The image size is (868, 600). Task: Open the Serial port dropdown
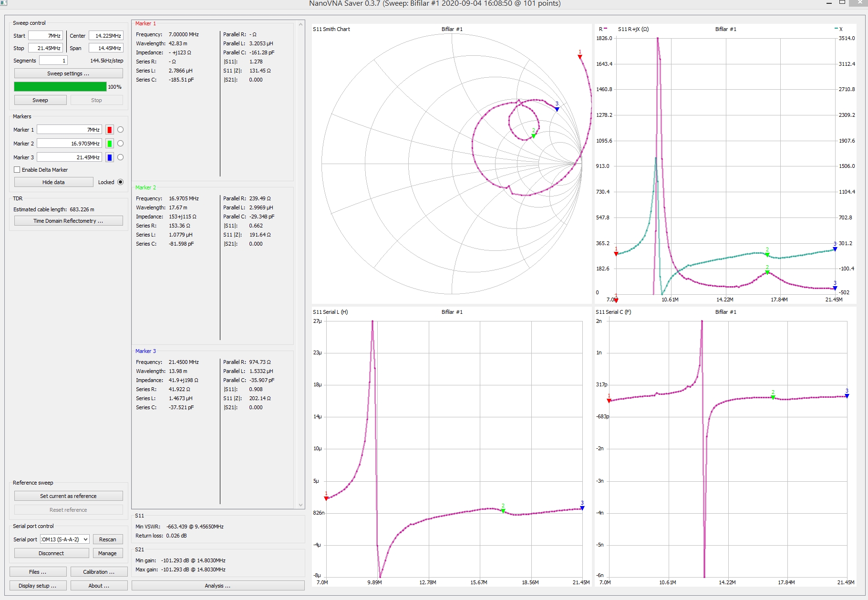[x=65, y=539]
